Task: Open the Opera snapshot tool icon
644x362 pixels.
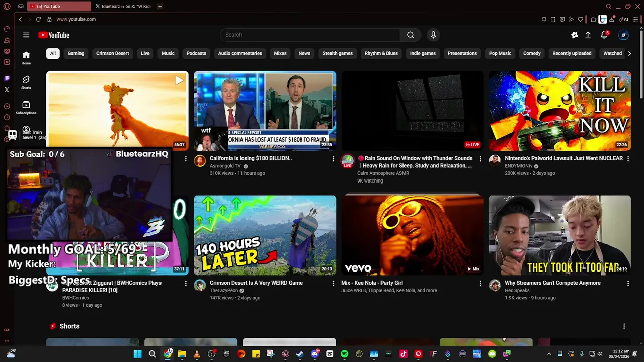Action: coord(553,19)
